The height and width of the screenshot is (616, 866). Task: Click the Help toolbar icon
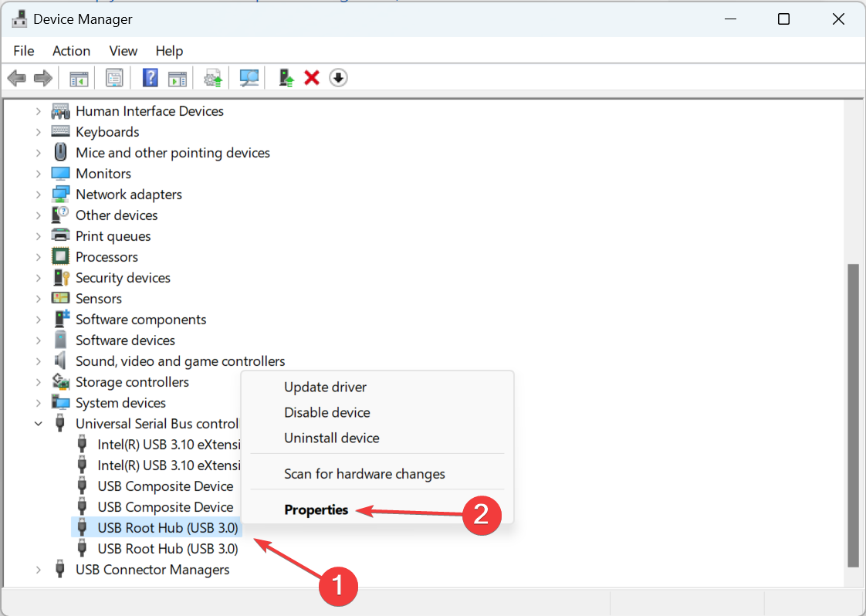[x=148, y=77]
